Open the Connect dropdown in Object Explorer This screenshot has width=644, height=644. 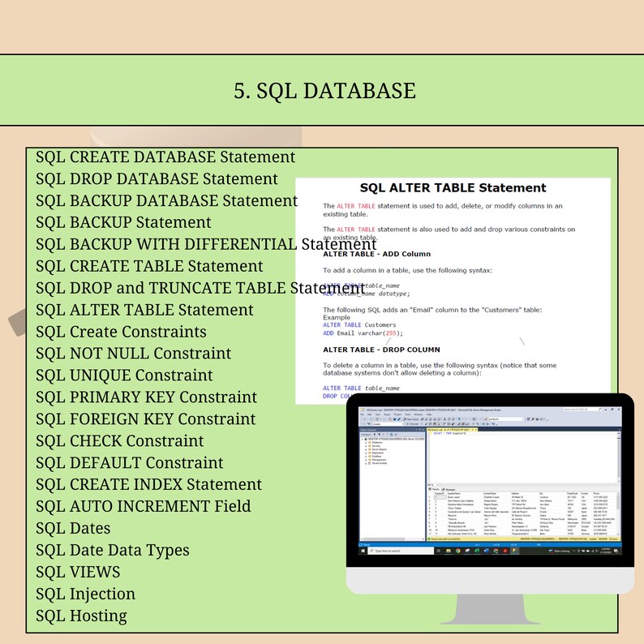(367, 434)
